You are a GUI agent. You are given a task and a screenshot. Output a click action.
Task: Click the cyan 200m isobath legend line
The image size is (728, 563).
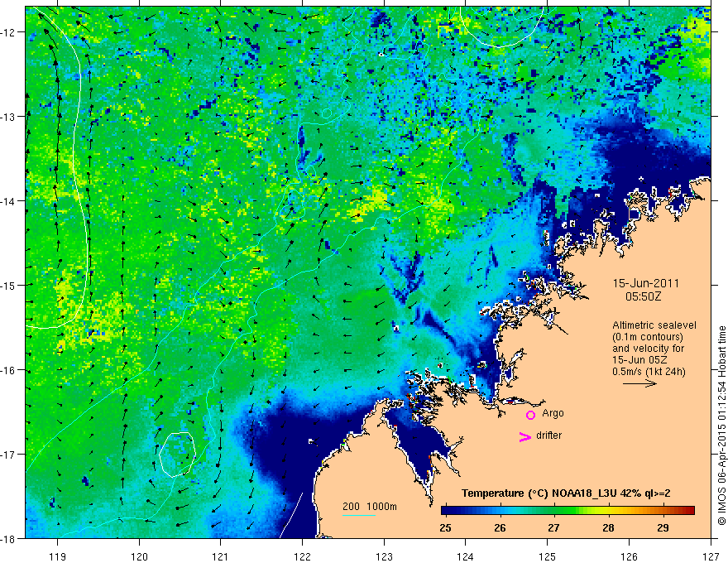[359, 515]
